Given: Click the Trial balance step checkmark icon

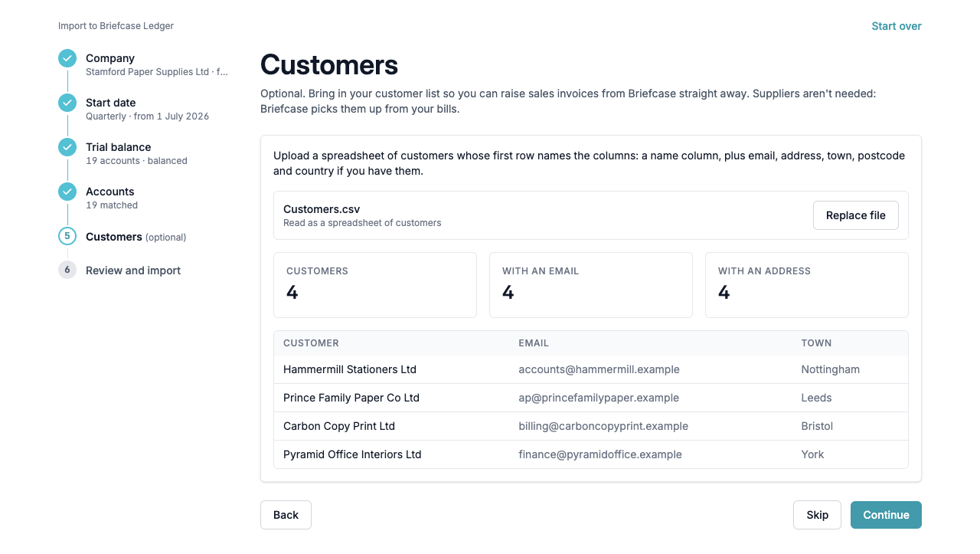Looking at the screenshot, I should pos(67,147).
